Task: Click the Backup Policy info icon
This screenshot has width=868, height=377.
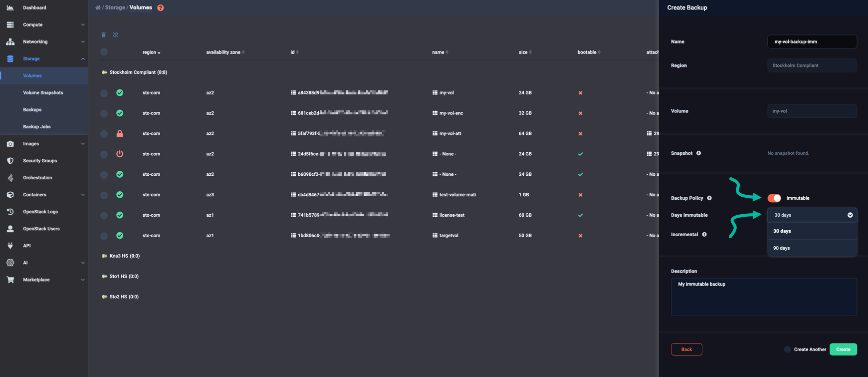Action: (x=709, y=198)
